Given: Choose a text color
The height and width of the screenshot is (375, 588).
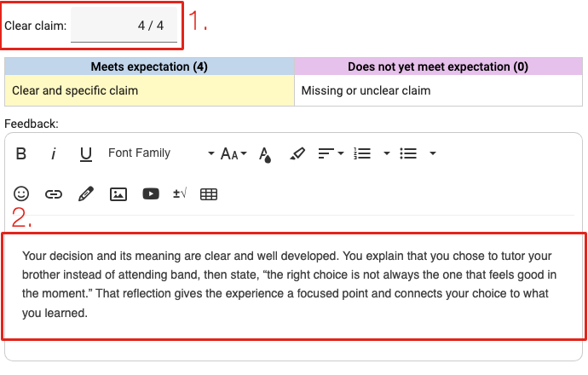Looking at the screenshot, I should [x=265, y=154].
